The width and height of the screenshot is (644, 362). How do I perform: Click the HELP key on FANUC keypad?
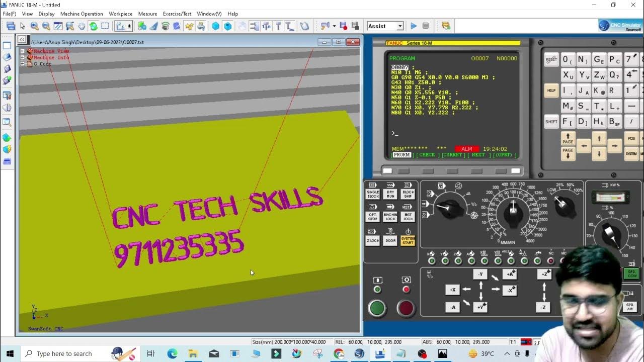pyautogui.click(x=551, y=91)
